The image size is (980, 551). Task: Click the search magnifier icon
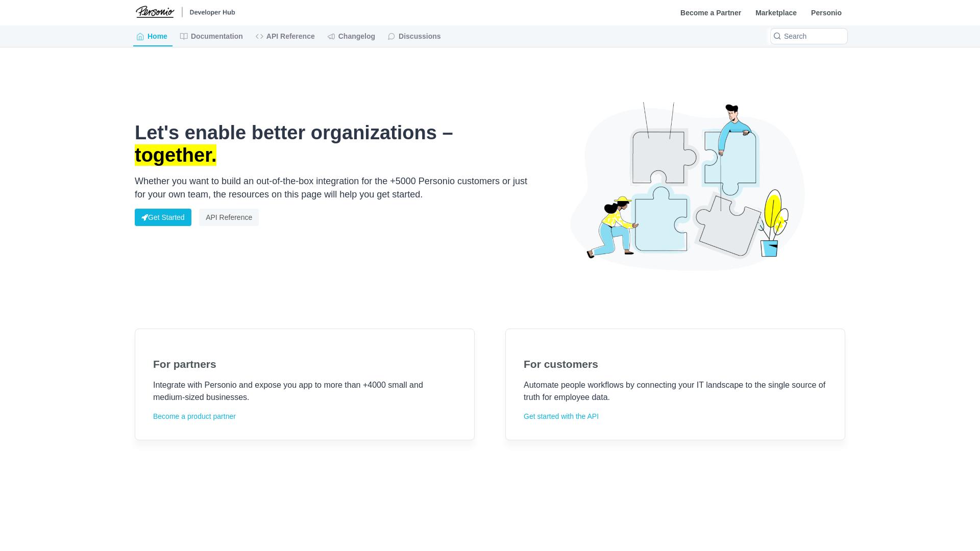(x=777, y=36)
